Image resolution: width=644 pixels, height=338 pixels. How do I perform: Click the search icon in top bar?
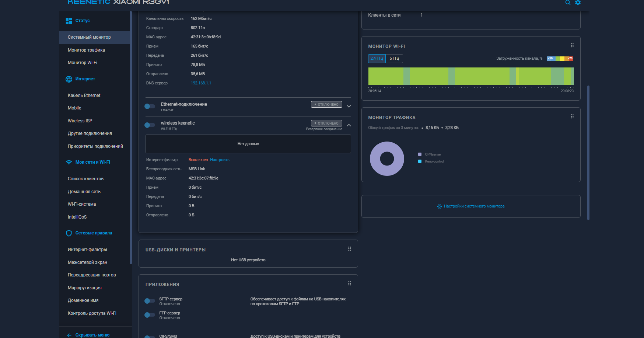click(568, 3)
